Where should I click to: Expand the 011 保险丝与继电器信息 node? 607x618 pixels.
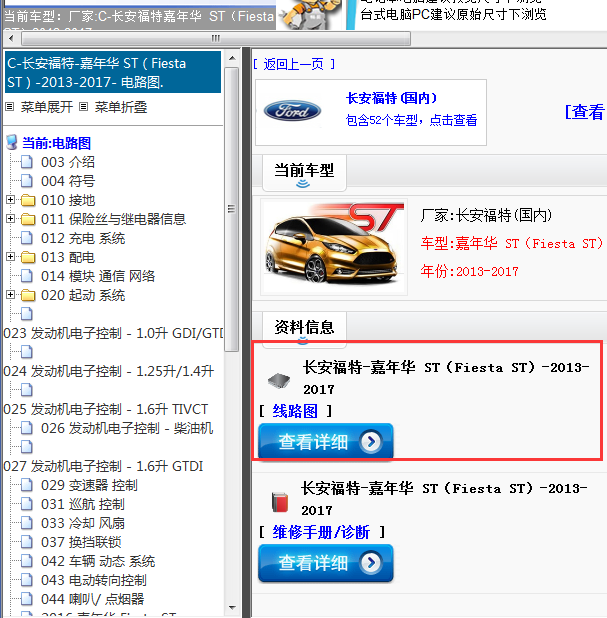pos(11,219)
